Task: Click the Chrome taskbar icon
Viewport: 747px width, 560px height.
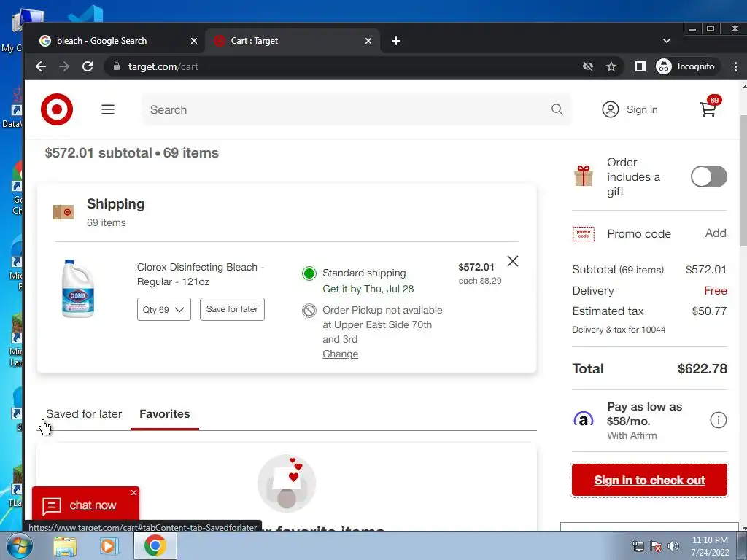Action: tap(155, 545)
